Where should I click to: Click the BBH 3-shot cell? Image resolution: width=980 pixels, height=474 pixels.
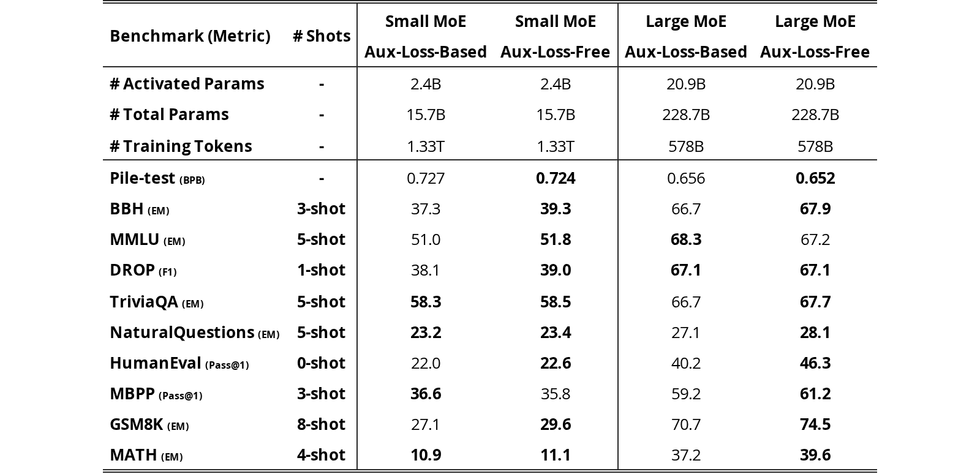coord(322,209)
